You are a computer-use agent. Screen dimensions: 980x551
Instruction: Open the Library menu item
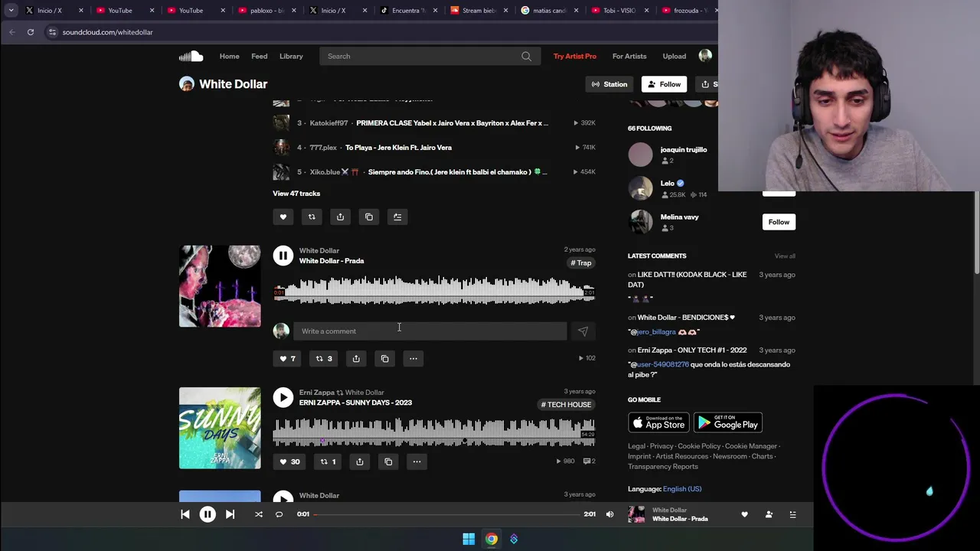(291, 56)
